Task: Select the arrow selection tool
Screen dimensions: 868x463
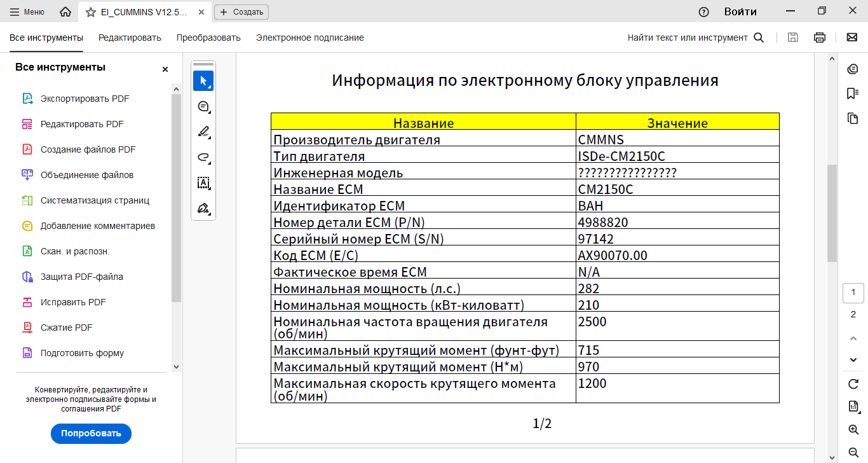Action: point(203,81)
